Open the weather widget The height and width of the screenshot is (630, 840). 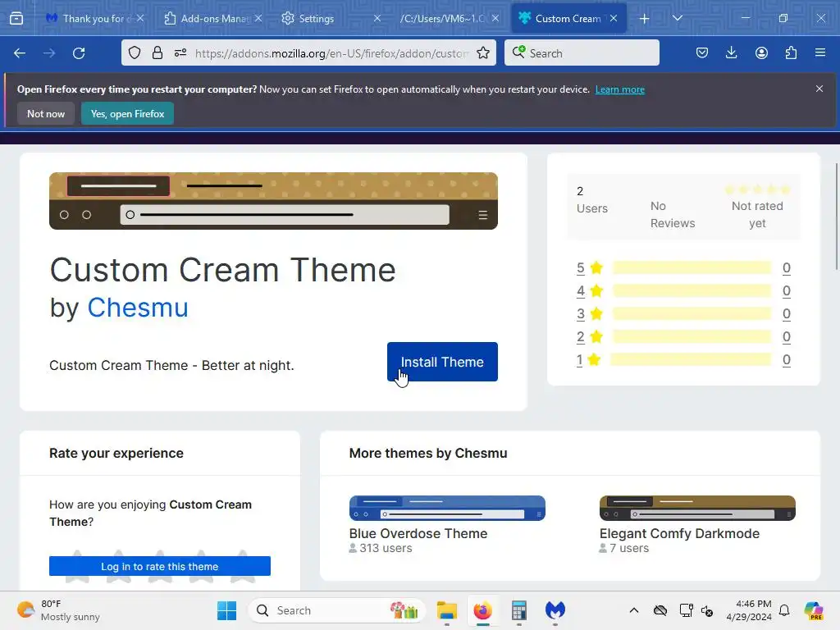coord(58,610)
